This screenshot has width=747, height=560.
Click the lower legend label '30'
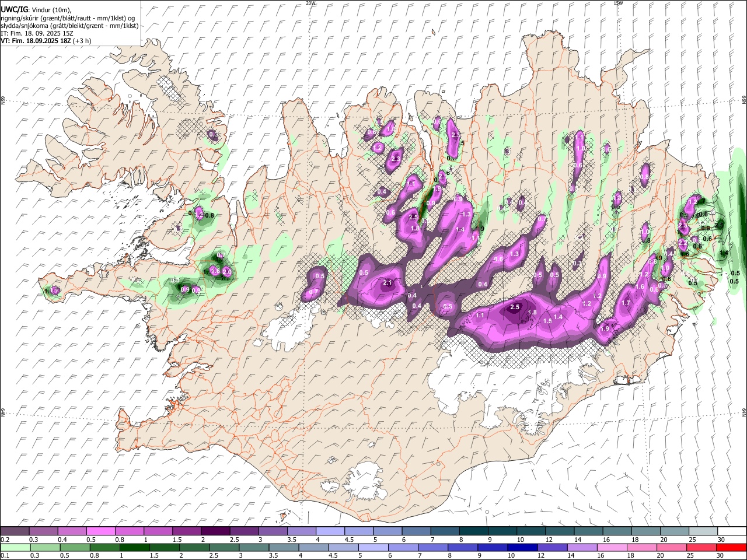[721, 556]
